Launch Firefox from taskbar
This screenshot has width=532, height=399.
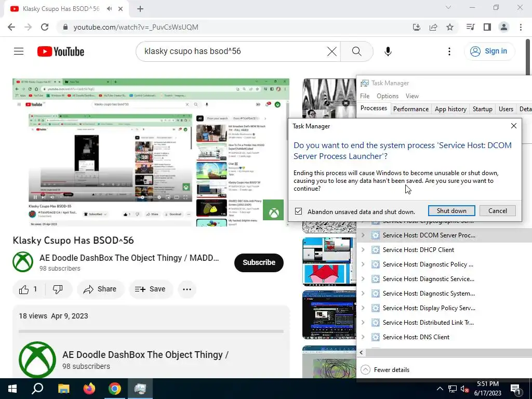tap(89, 389)
